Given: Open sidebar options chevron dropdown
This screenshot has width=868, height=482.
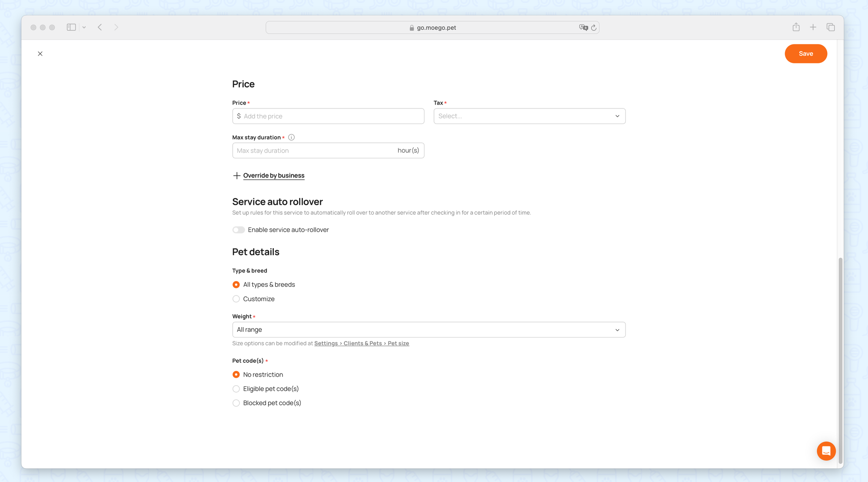Looking at the screenshot, I should pos(84,27).
